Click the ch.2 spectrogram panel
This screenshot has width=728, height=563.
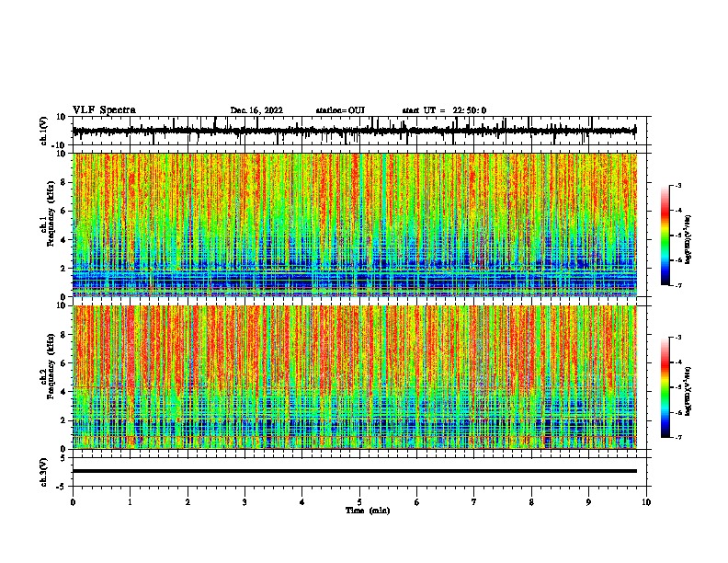(x=355, y=377)
